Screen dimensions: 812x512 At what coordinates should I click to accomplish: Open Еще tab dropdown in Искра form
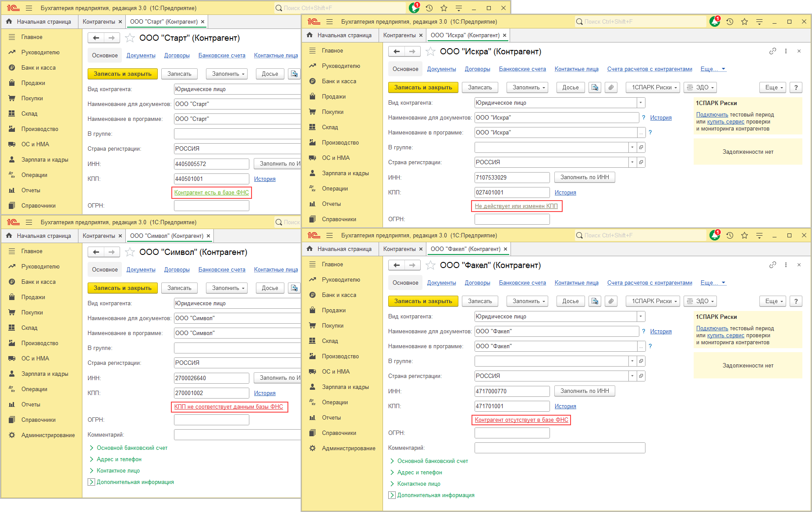click(x=713, y=69)
